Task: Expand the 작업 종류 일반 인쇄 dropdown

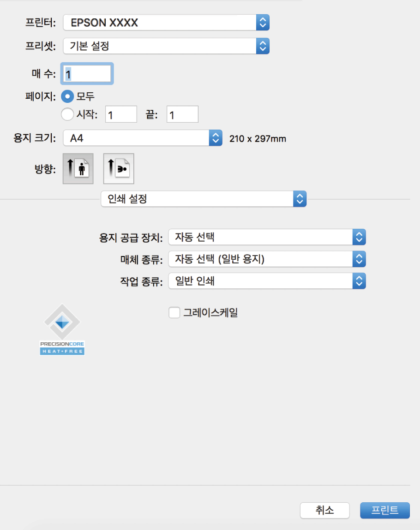Action: click(267, 280)
